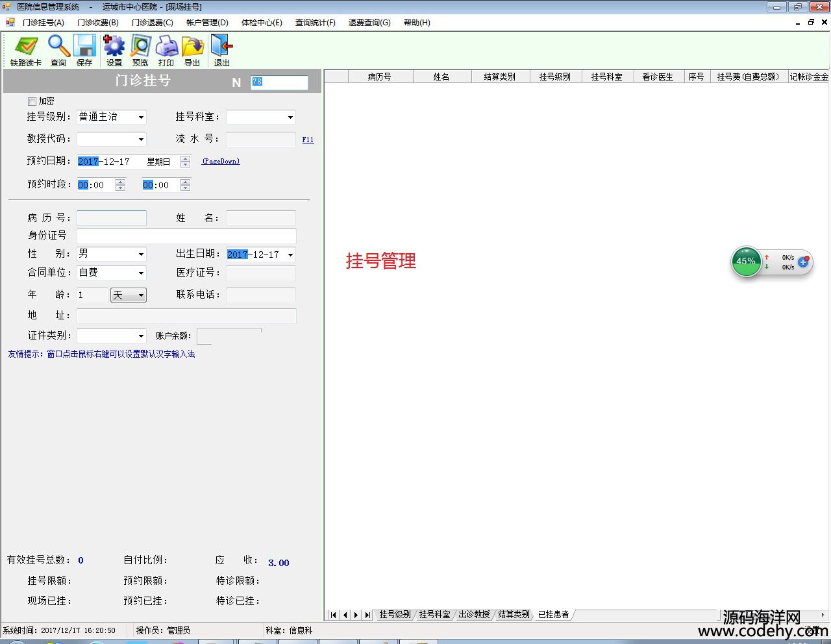Click the 看诊医生 column header
Image resolution: width=831 pixels, height=644 pixels.
pyautogui.click(x=658, y=77)
